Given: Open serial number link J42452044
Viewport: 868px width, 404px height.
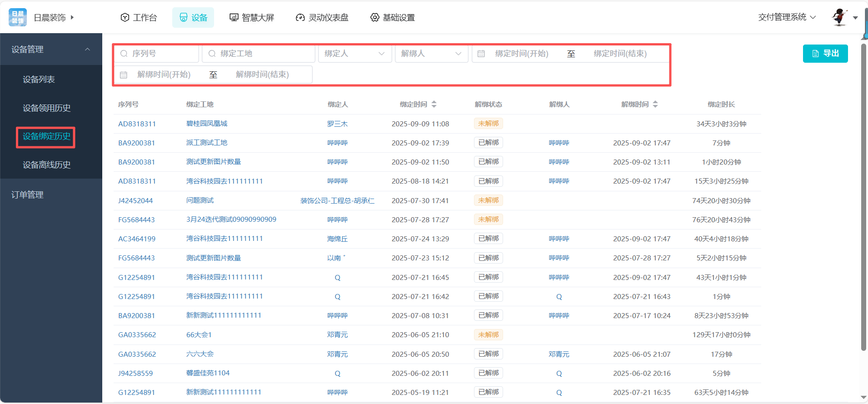Looking at the screenshot, I should 135,201.
